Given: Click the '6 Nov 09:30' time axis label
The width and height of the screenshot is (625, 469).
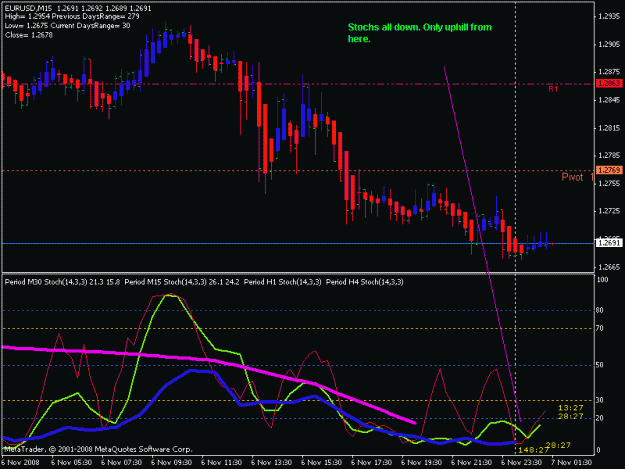Looking at the screenshot, I should (x=172, y=463).
